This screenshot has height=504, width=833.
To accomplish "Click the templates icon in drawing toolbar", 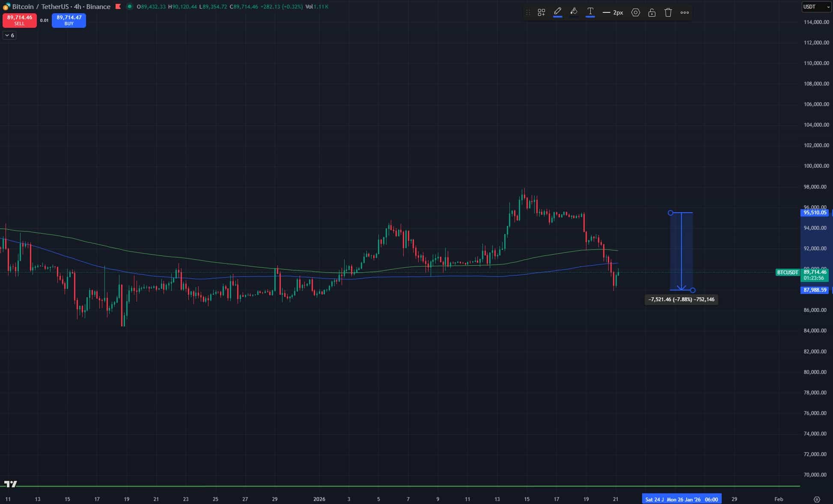I will click(x=541, y=12).
